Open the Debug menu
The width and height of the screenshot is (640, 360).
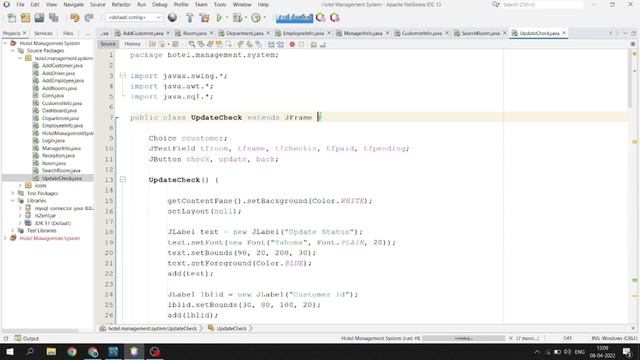(x=160, y=4)
